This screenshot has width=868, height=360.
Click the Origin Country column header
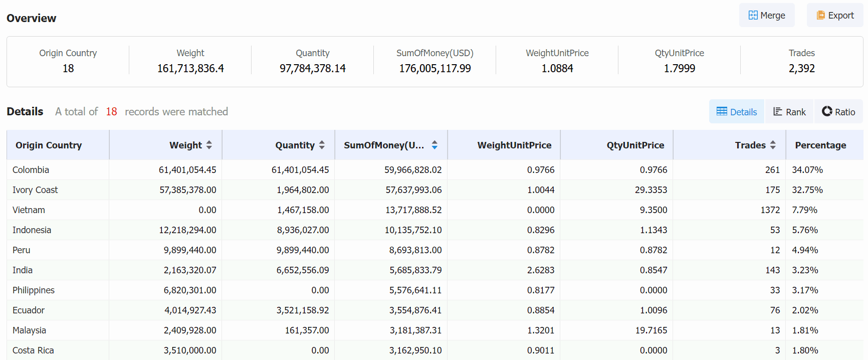point(49,145)
